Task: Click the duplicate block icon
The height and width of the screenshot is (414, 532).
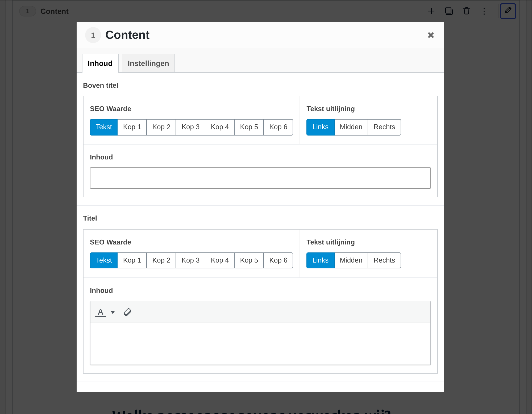Action: (449, 11)
